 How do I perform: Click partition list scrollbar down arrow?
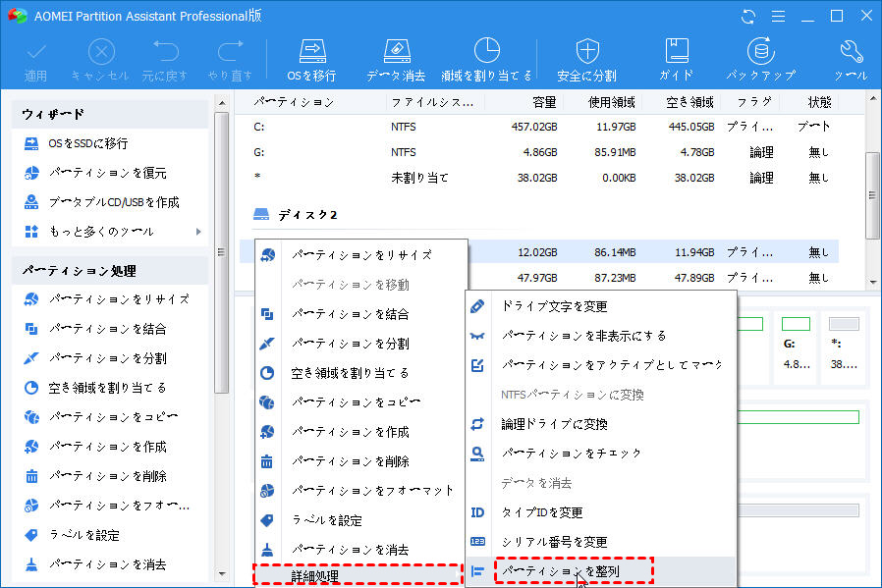point(872,282)
